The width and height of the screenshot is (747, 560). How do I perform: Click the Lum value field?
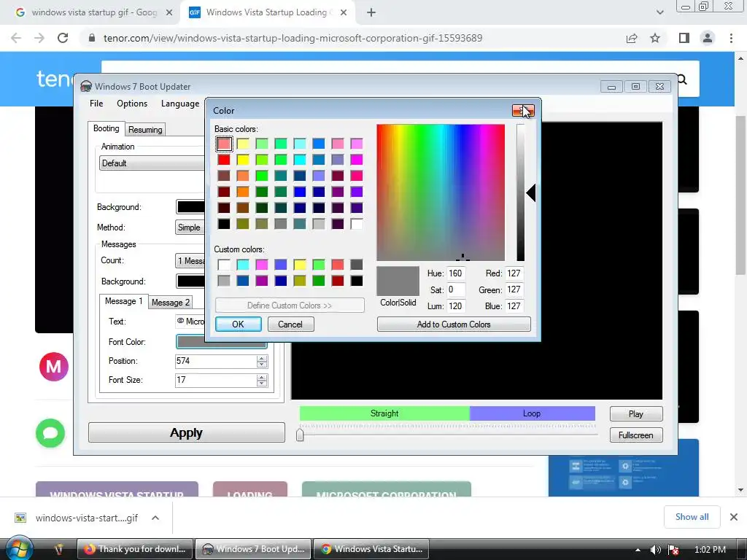pos(455,306)
